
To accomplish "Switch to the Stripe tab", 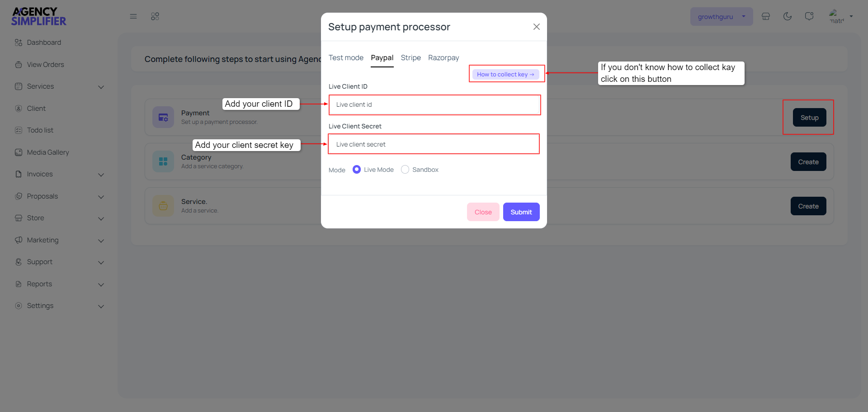I will click(410, 57).
